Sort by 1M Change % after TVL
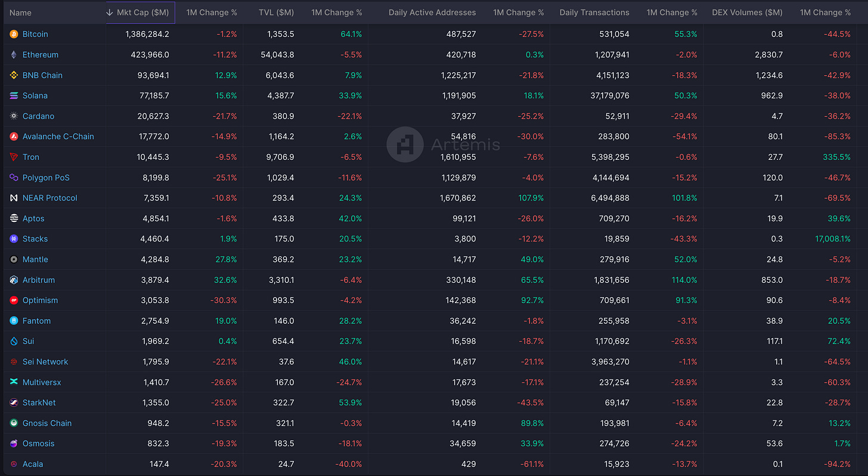 click(x=337, y=13)
